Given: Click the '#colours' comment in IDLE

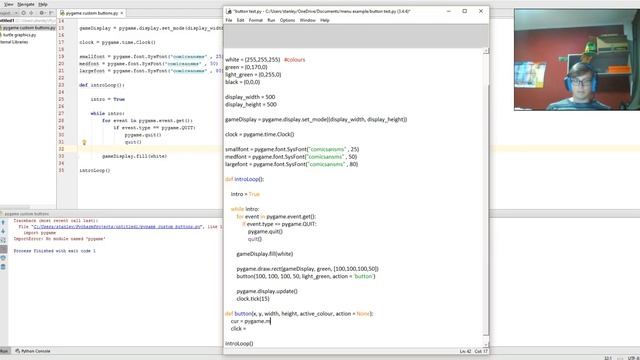Looking at the screenshot, I should tap(294, 60).
